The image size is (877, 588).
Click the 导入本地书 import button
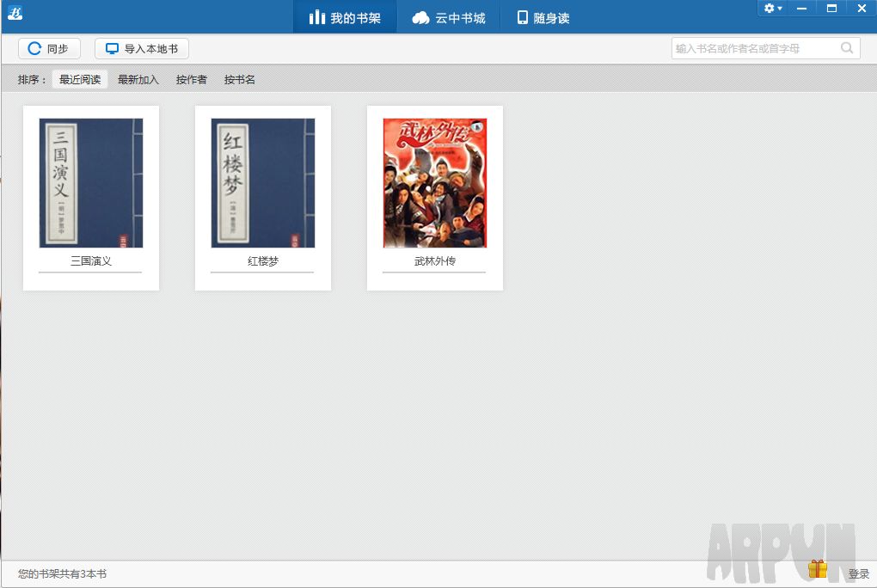142,49
